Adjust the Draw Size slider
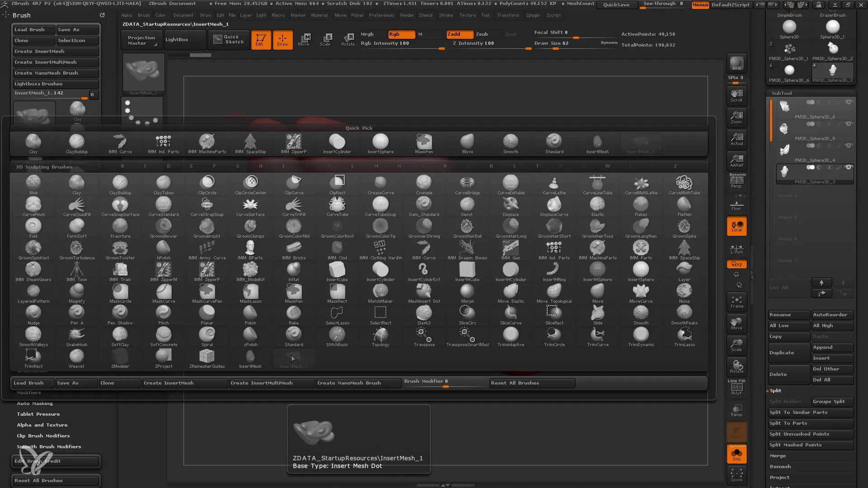Screen dimensions: 868x488 576,45
